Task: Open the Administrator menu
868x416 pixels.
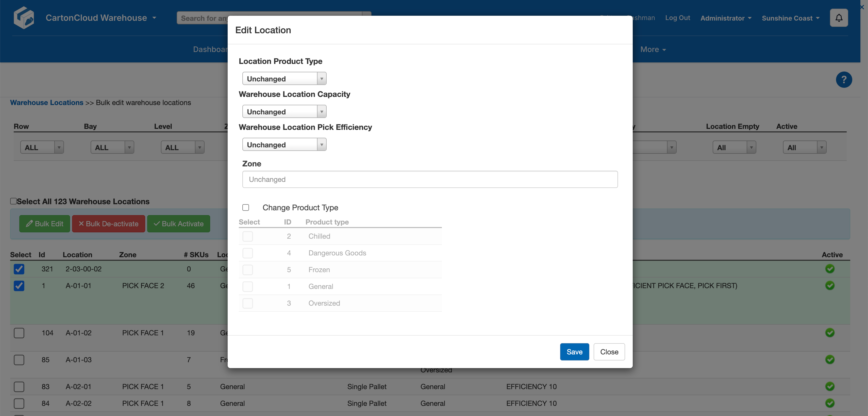Action: click(725, 18)
